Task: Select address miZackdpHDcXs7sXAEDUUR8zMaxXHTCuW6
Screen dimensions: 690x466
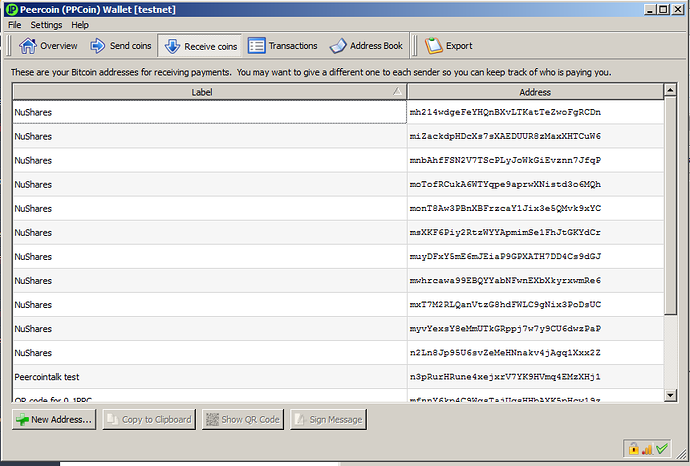Action: 505,136
